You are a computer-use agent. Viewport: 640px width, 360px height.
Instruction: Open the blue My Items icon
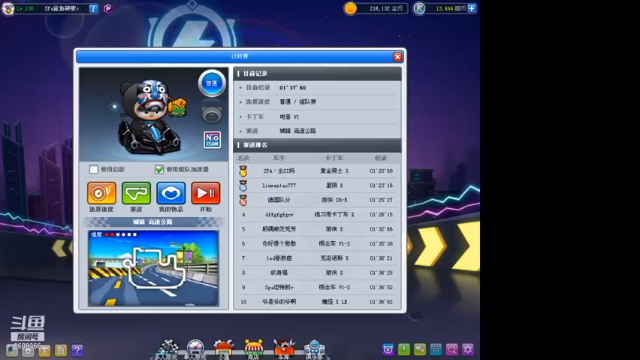[x=171, y=193]
